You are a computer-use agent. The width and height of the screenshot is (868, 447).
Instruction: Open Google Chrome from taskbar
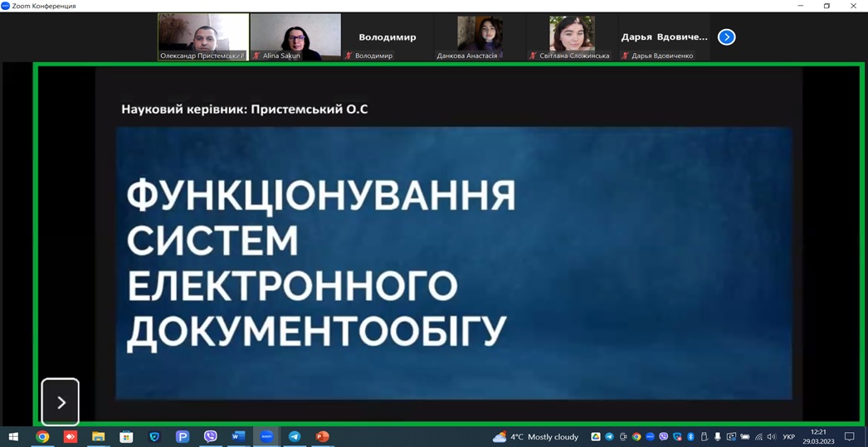pyautogui.click(x=42, y=436)
